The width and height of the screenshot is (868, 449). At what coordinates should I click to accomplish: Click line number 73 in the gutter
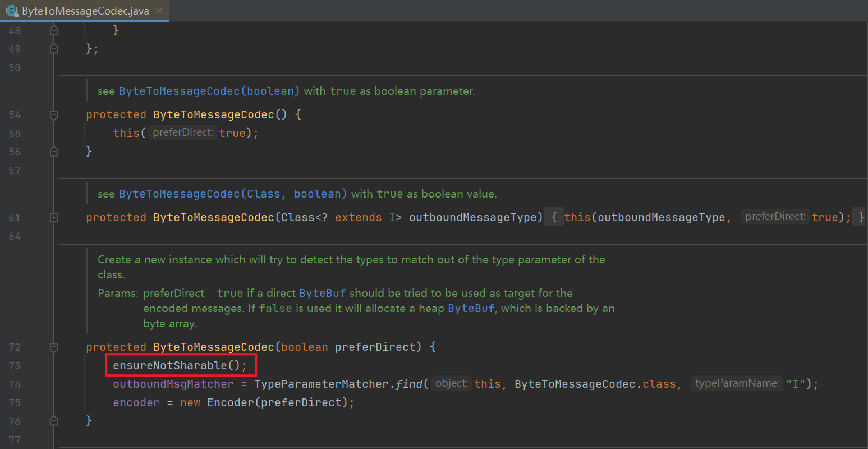15,365
